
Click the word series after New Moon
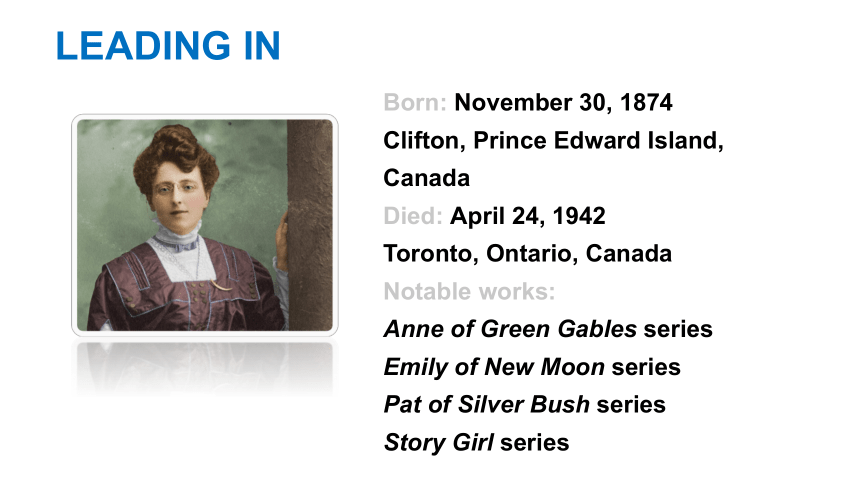[x=646, y=367]
